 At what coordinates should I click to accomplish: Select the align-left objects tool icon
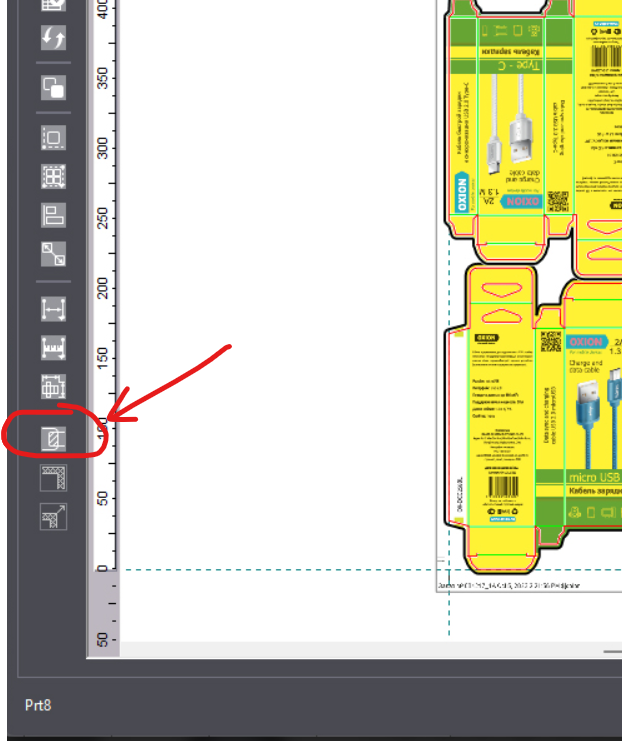point(53,215)
